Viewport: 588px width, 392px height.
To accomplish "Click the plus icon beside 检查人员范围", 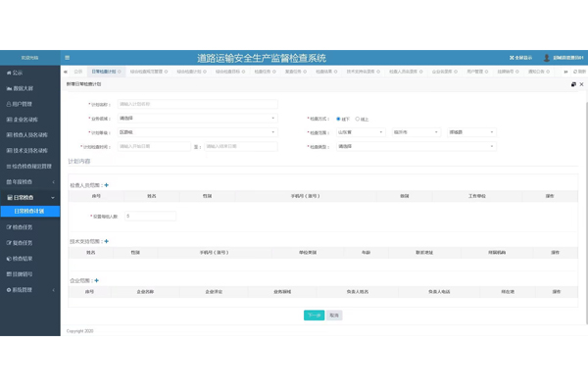I will [107, 185].
